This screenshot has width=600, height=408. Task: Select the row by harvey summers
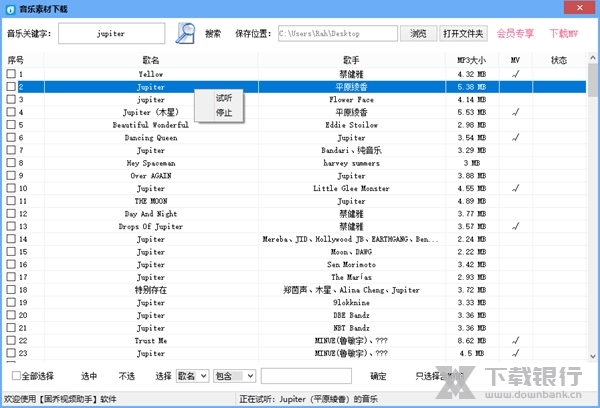pyautogui.click(x=296, y=163)
